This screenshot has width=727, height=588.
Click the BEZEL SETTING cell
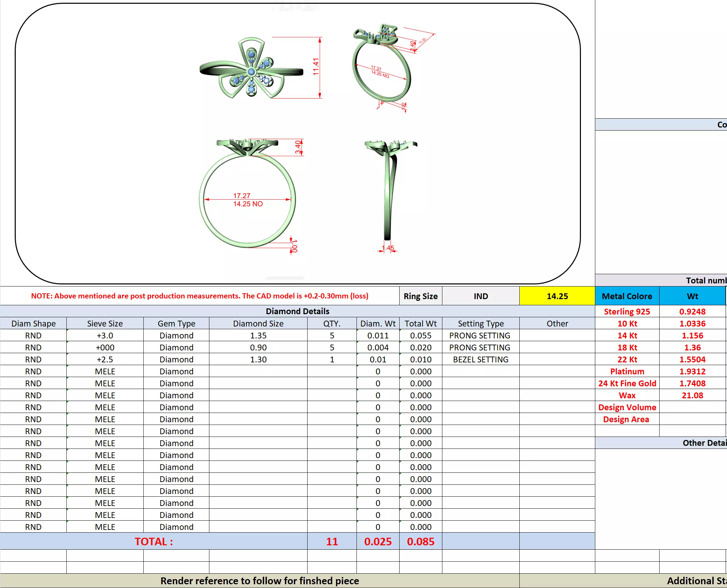click(480, 359)
